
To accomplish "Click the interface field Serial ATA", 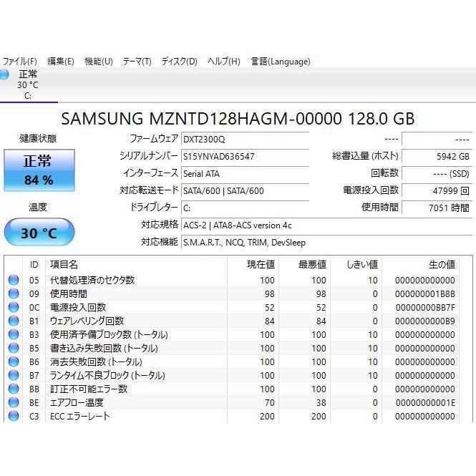I will [x=245, y=174].
